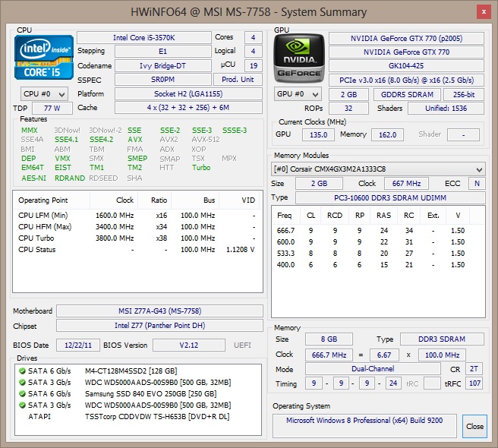
Task: Select the 666.7 frequency timing row
Action: (378, 231)
